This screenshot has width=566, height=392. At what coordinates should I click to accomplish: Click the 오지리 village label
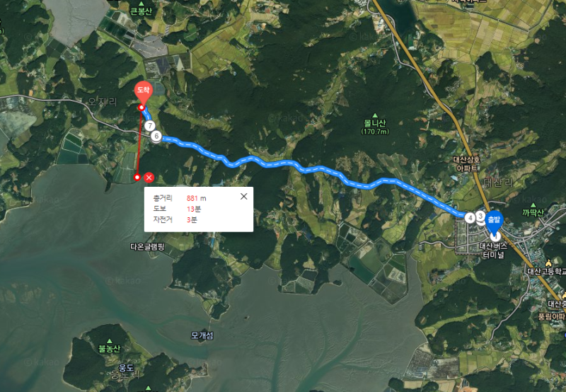tap(103, 102)
